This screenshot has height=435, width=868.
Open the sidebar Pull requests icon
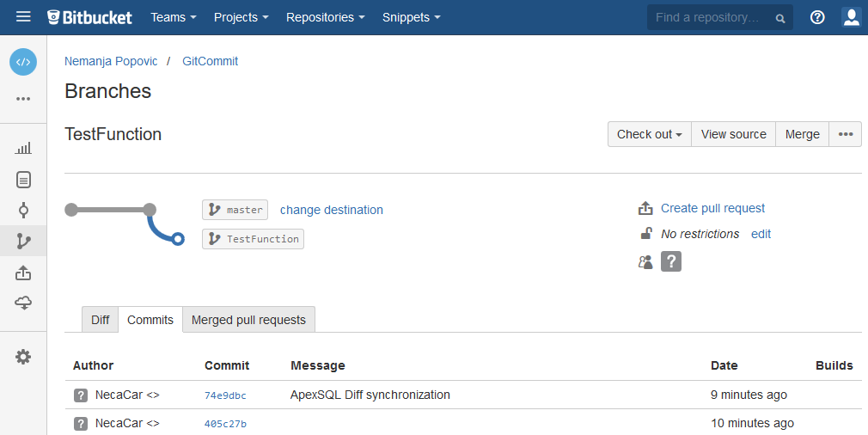[x=23, y=273]
